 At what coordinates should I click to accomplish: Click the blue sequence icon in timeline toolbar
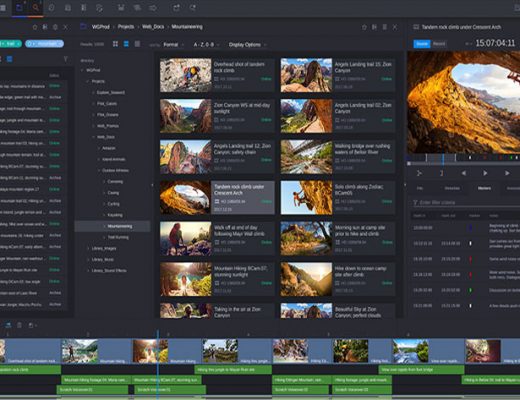coord(8,325)
